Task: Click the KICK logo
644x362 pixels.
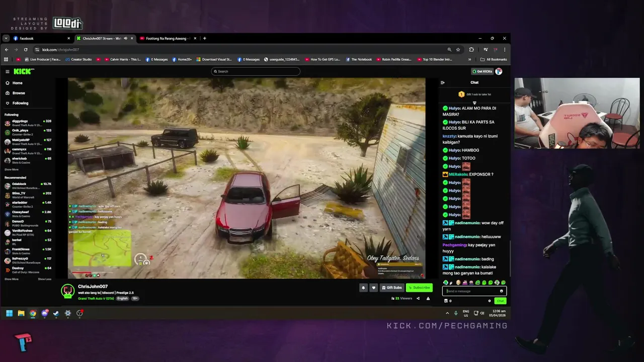Action: (x=24, y=71)
